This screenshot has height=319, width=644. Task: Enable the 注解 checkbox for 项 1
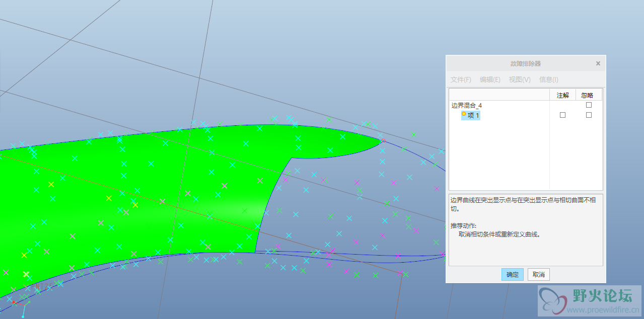point(562,115)
